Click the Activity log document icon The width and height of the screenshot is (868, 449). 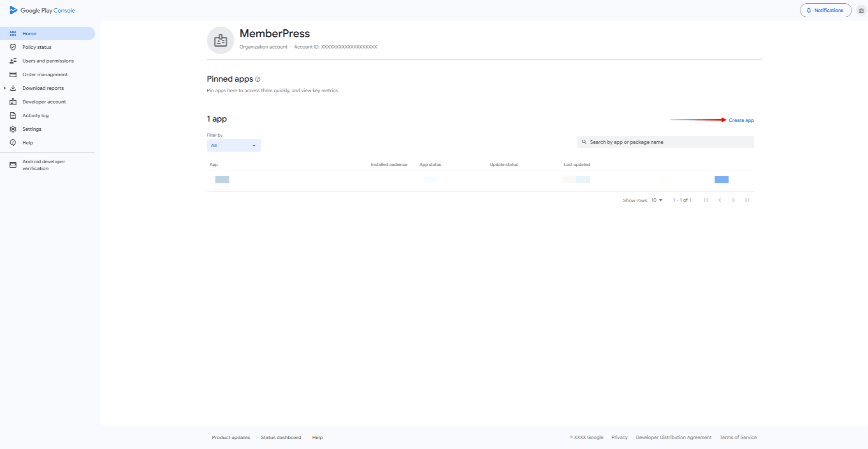(13, 115)
